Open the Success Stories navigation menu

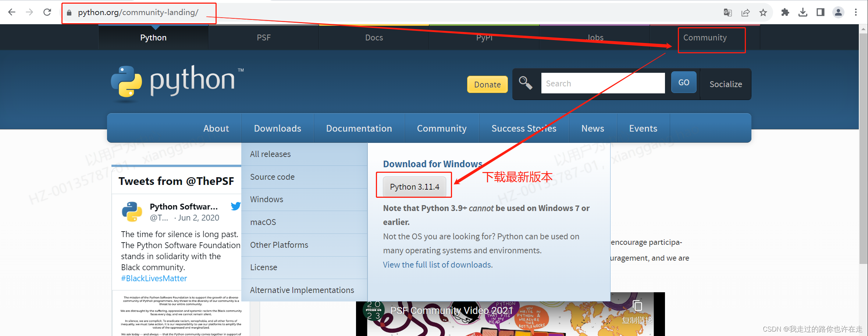(524, 128)
